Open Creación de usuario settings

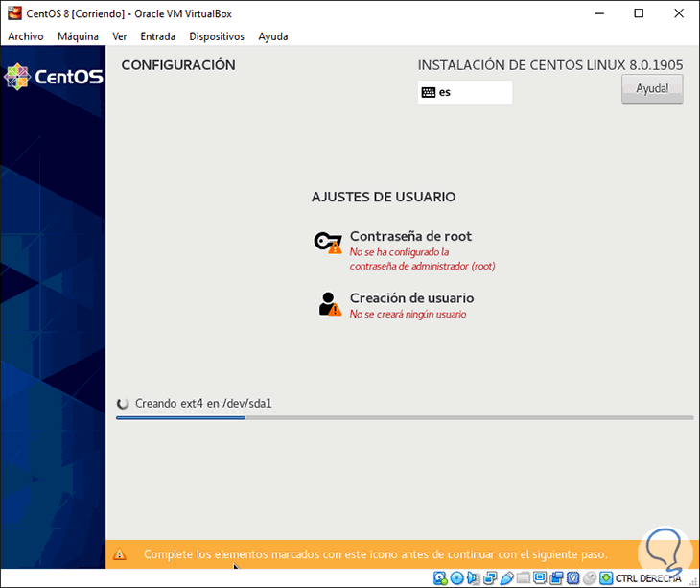click(x=396, y=305)
